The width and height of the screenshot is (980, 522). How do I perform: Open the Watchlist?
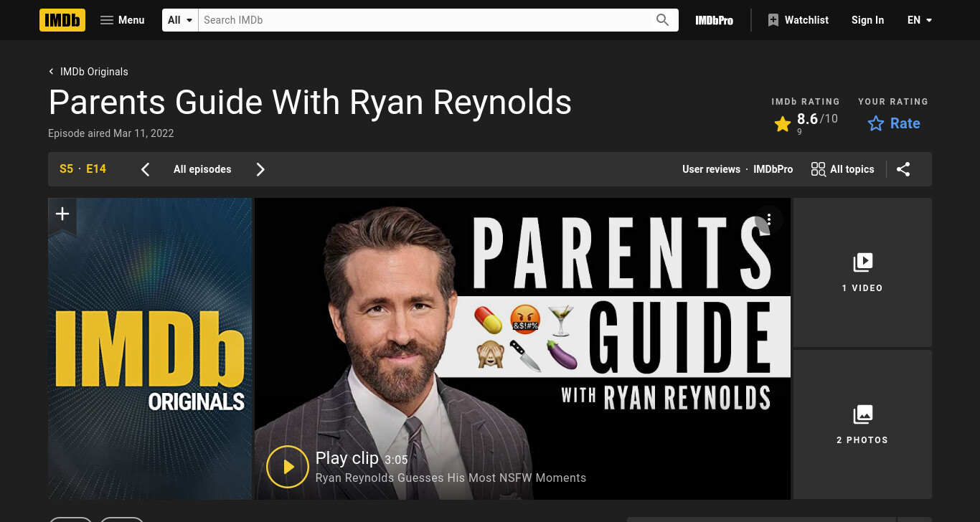(x=798, y=20)
